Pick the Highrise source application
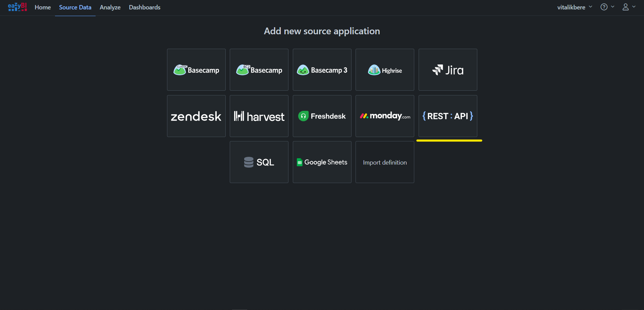The width and height of the screenshot is (644, 310). pos(385,70)
